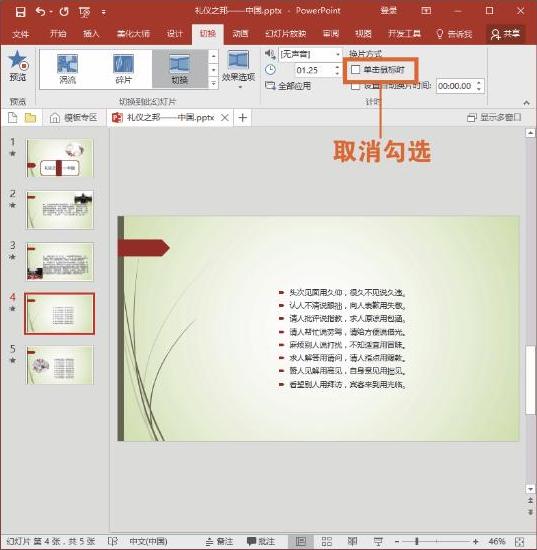Expand the transition gallery more arrow
This screenshot has width=537, height=550.
pyautogui.click(x=213, y=83)
